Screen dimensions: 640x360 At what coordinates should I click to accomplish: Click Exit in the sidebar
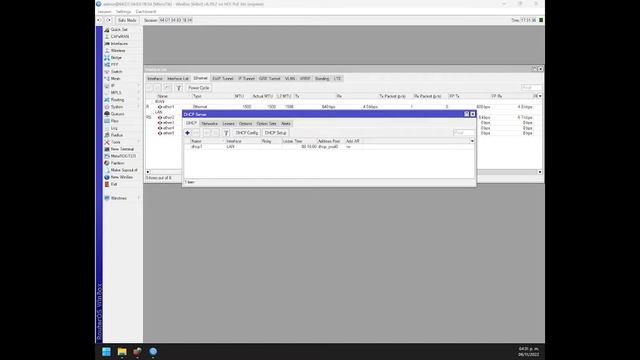point(114,184)
